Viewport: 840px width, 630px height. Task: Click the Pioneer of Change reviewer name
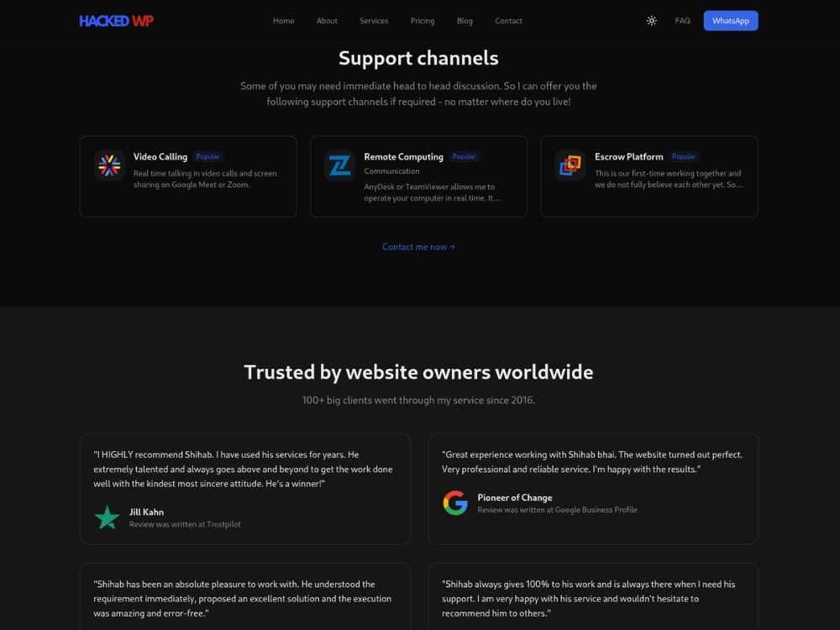click(x=515, y=497)
